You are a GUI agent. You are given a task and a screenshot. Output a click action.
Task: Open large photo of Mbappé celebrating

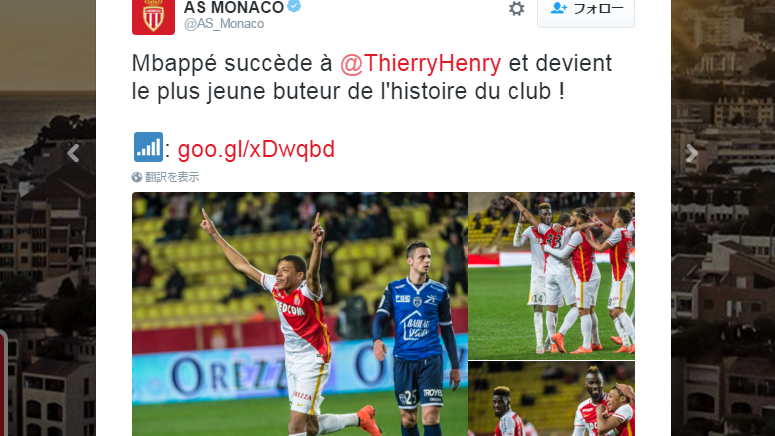tap(300, 314)
